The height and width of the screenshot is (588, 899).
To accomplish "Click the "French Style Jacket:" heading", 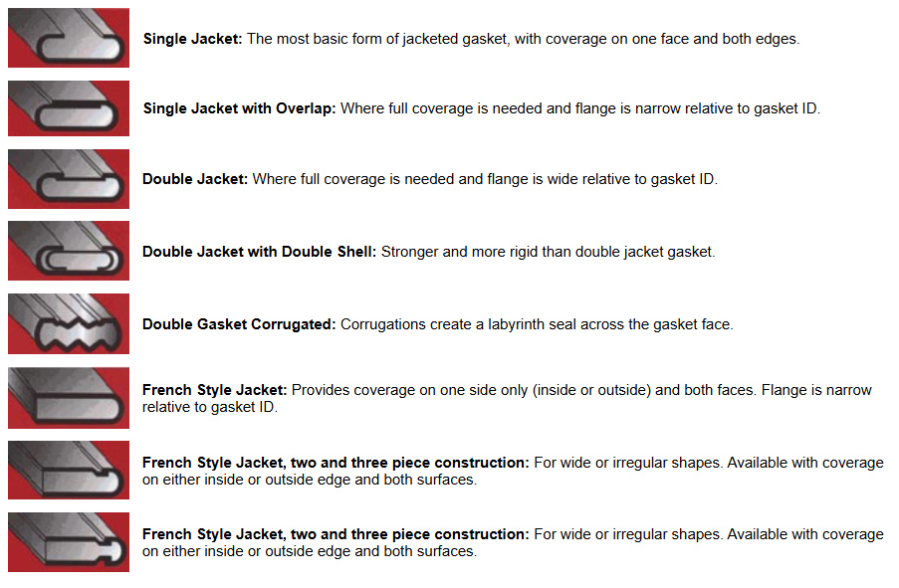I will [x=215, y=390].
